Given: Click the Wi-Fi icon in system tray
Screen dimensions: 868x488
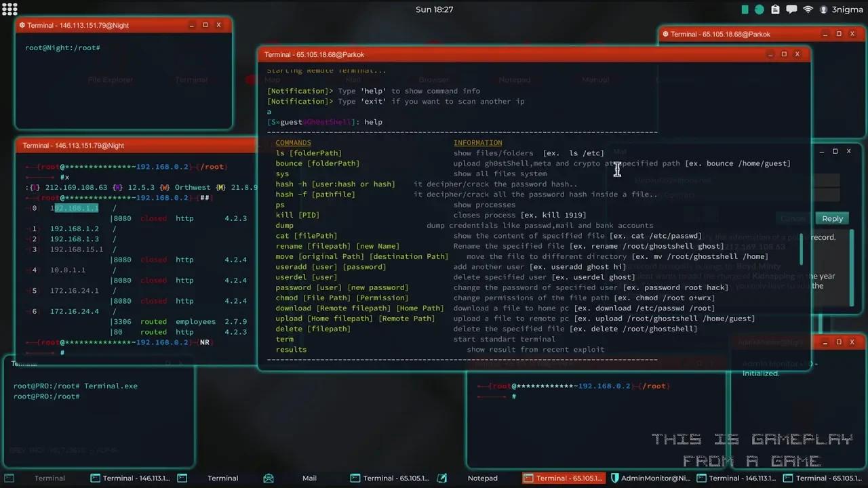Looking at the screenshot, I should 808,9.
